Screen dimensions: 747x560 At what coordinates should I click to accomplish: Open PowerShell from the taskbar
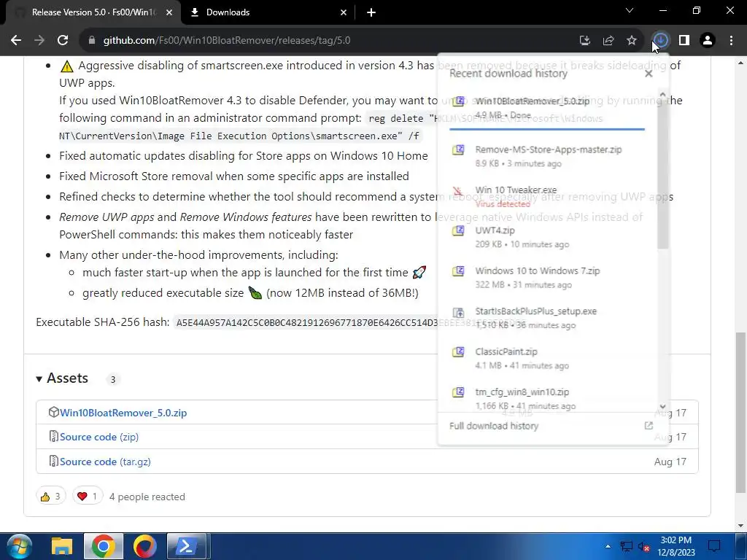pyautogui.click(x=186, y=546)
